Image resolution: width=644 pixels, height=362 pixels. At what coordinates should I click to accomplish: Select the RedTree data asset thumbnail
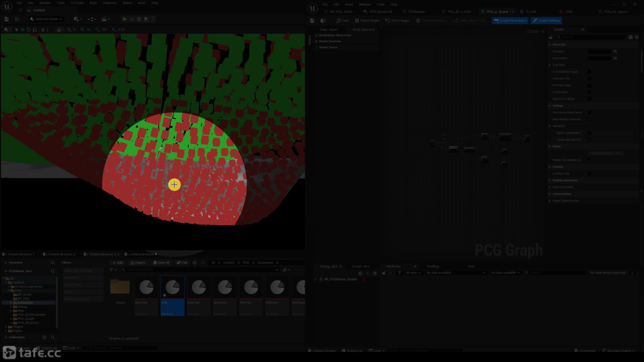(x=251, y=296)
